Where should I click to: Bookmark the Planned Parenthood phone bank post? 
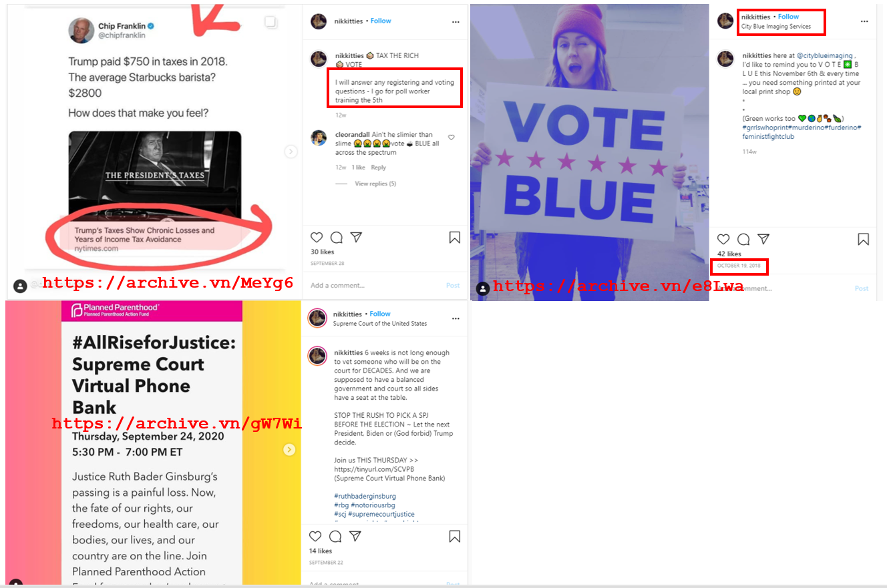tap(454, 537)
